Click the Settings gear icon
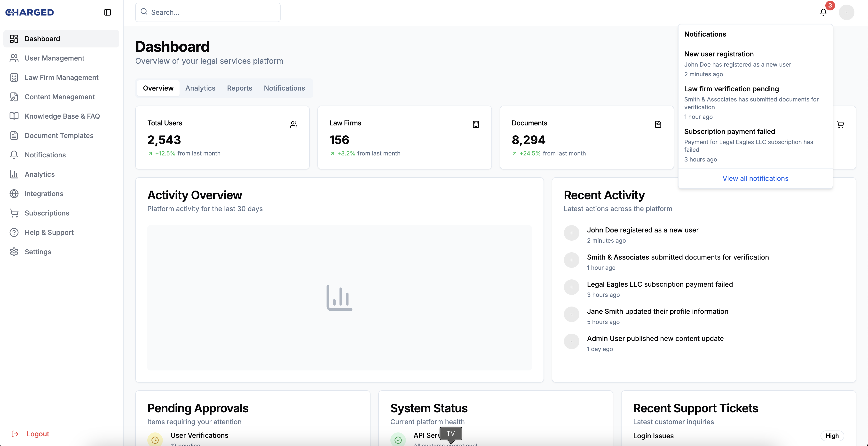The height and width of the screenshot is (446, 868). [x=14, y=252]
